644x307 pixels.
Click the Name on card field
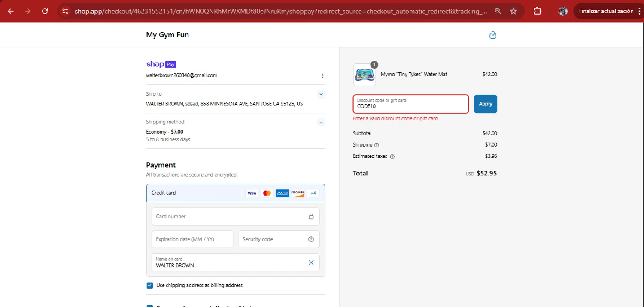coord(236,262)
